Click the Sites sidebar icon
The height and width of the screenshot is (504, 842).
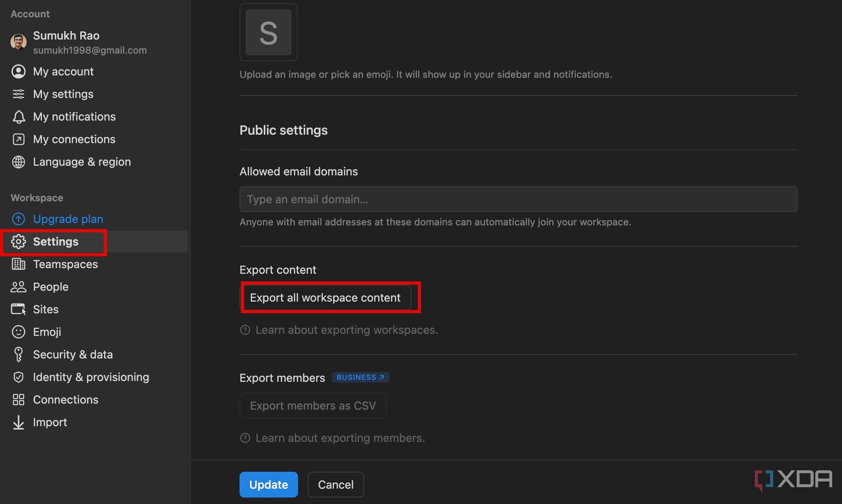pyautogui.click(x=18, y=309)
